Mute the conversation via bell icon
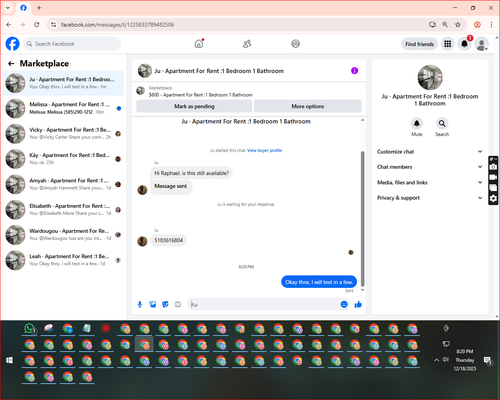The image size is (500, 400). point(417,124)
